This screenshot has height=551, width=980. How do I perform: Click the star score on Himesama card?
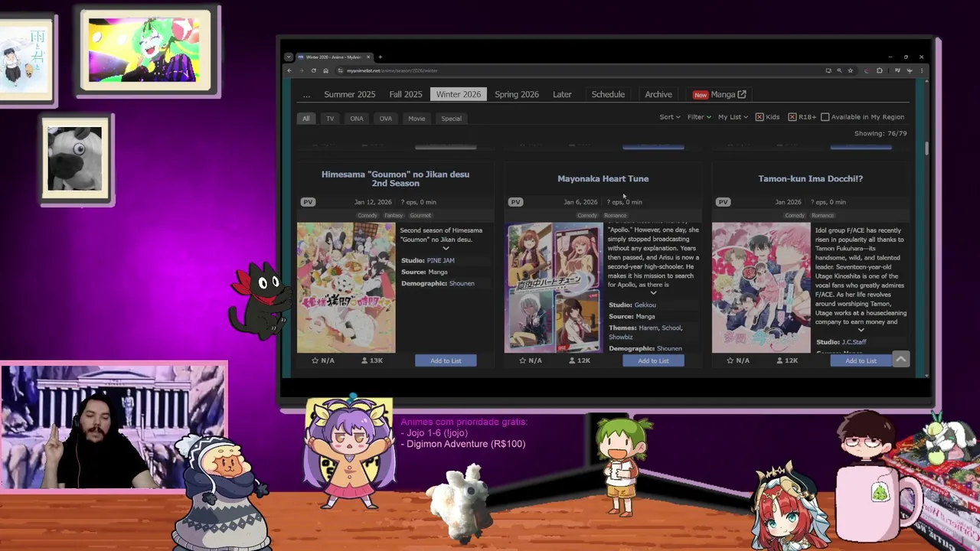[323, 360]
